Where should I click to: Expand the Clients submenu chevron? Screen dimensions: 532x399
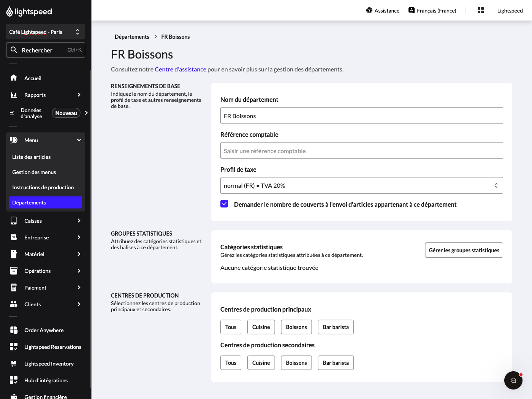[79, 304]
